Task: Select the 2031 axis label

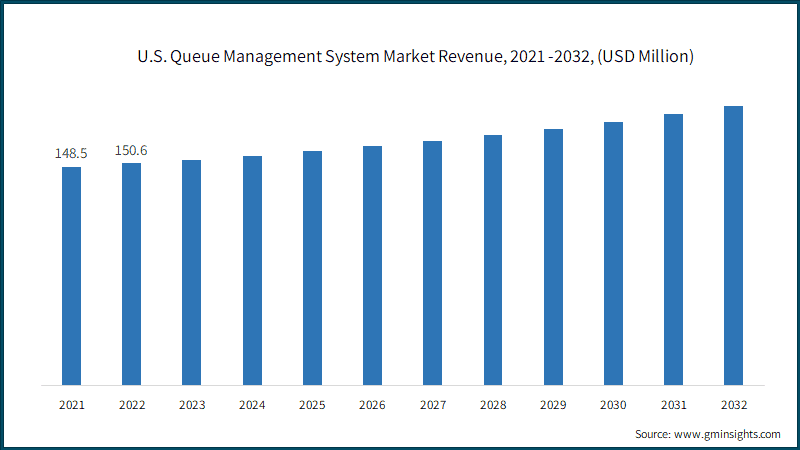Action: [x=674, y=405]
